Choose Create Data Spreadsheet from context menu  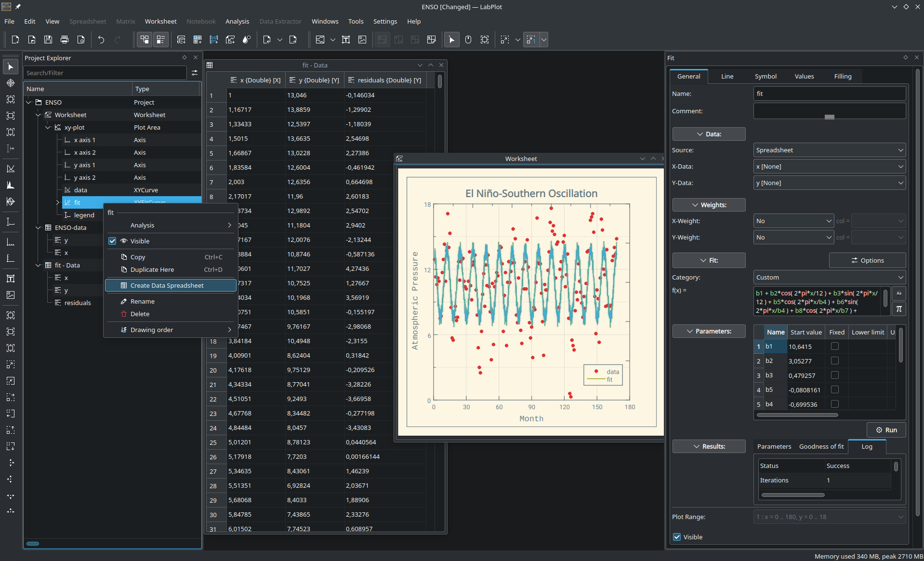(167, 285)
